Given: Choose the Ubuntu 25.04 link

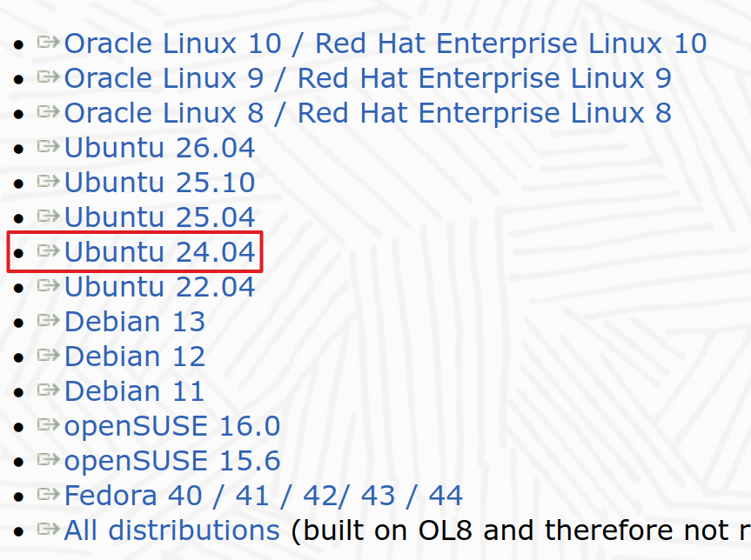Looking at the screenshot, I should [x=159, y=217].
